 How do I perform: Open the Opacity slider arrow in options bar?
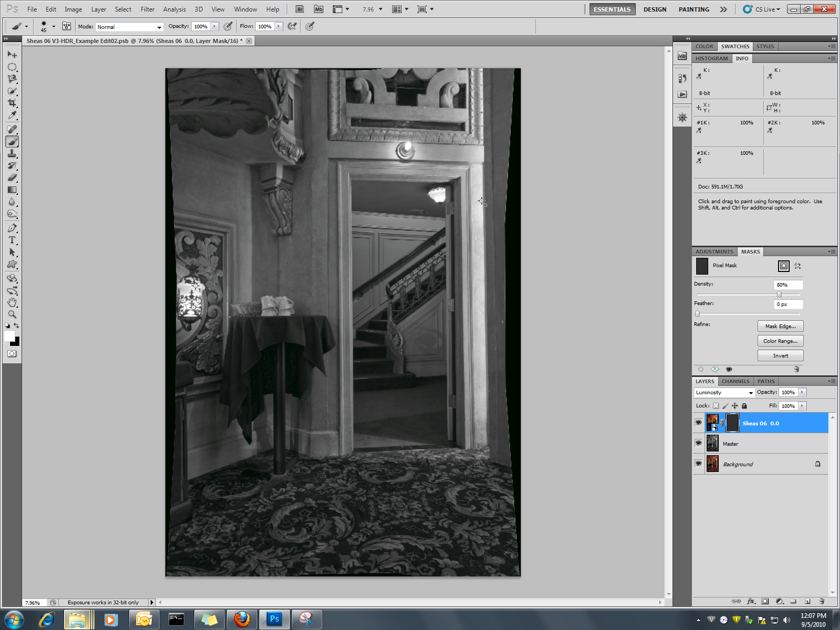click(215, 26)
